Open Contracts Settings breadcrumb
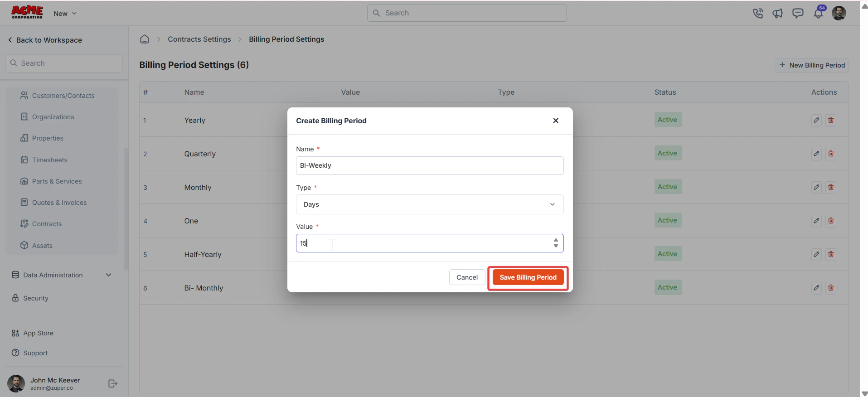Screen dimensions: 868x397 click(199, 39)
